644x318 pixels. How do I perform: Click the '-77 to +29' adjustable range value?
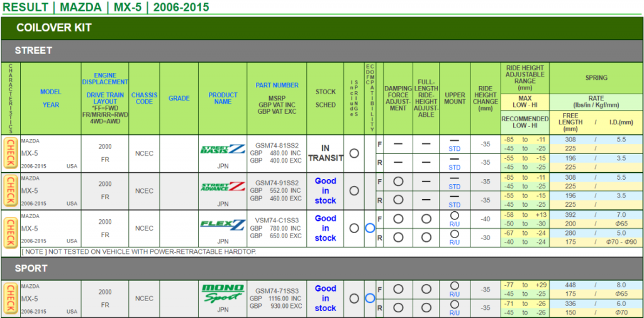click(x=525, y=285)
